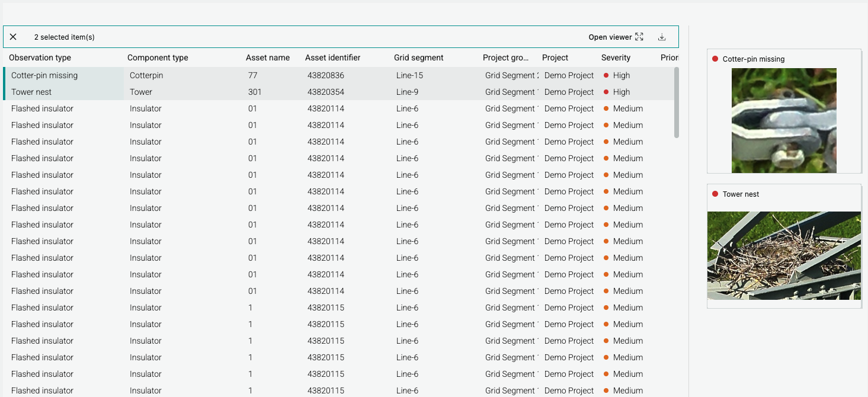Screen dimensions: 868x397
Task: Click the Project column header
Action: (x=555, y=57)
